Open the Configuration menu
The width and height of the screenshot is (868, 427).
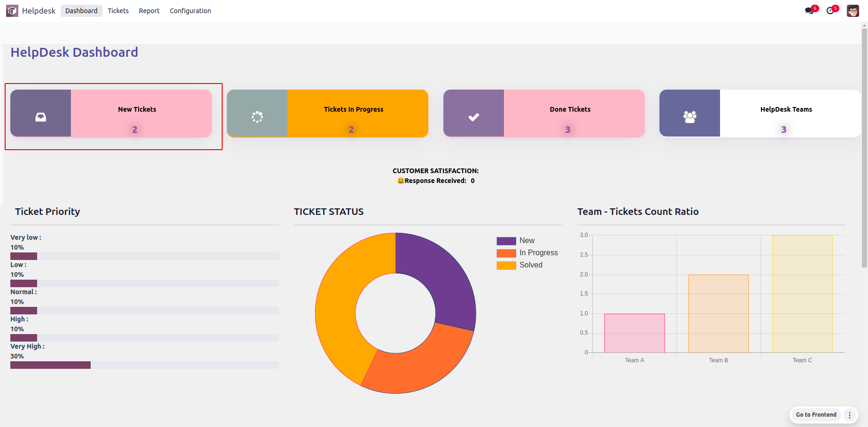(x=190, y=11)
